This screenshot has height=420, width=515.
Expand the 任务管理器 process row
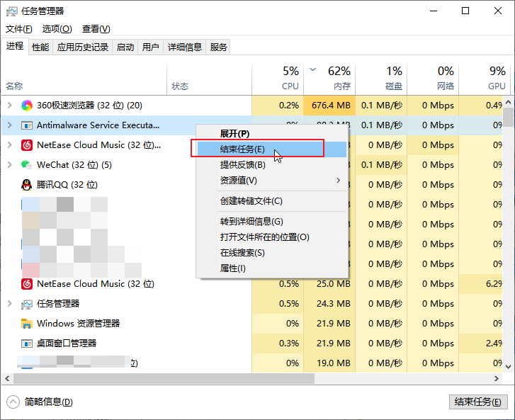click(9, 304)
